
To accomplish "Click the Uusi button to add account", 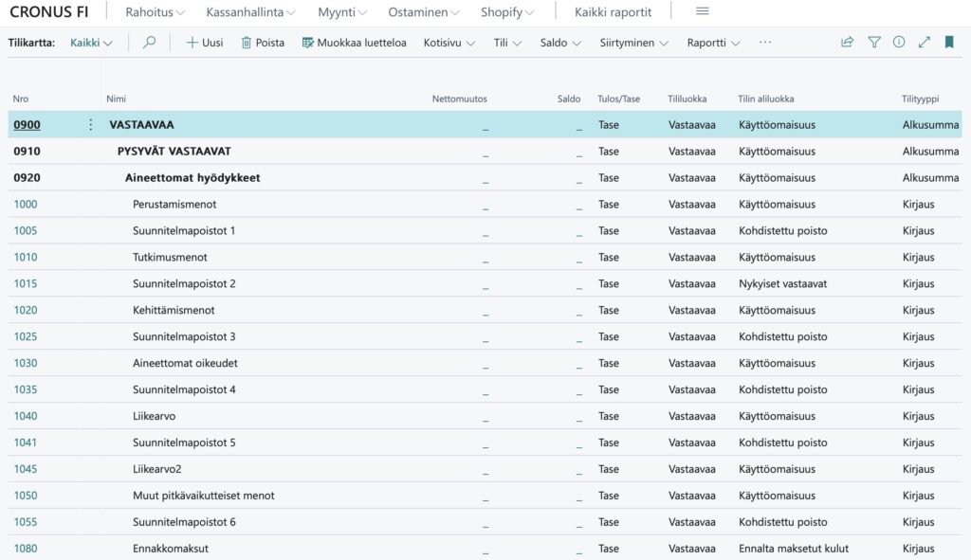I will (x=204, y=43).
